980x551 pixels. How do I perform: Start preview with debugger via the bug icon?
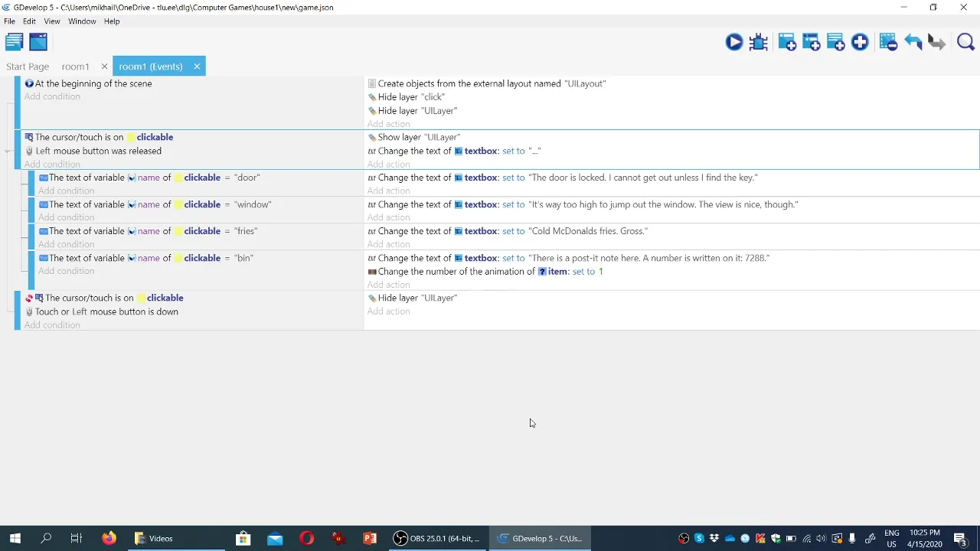click(759, 42)
